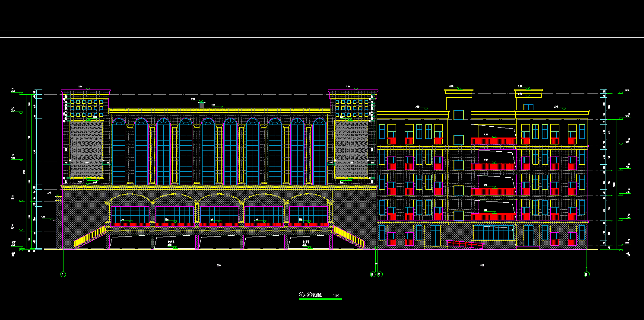The width and height of the screenshot is (644, 320).
Task: Click axis bubble 15 at bottom right
Action: coord(587,274)
